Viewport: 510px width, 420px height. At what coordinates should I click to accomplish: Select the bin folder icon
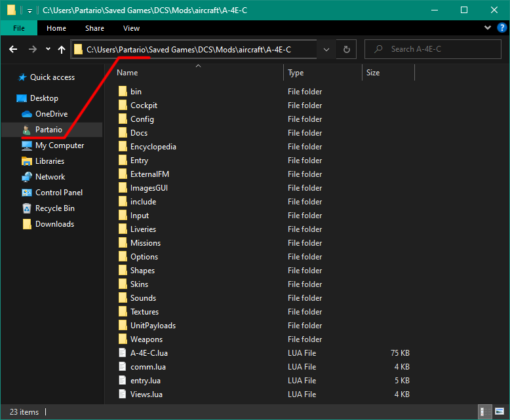point(123,91)
